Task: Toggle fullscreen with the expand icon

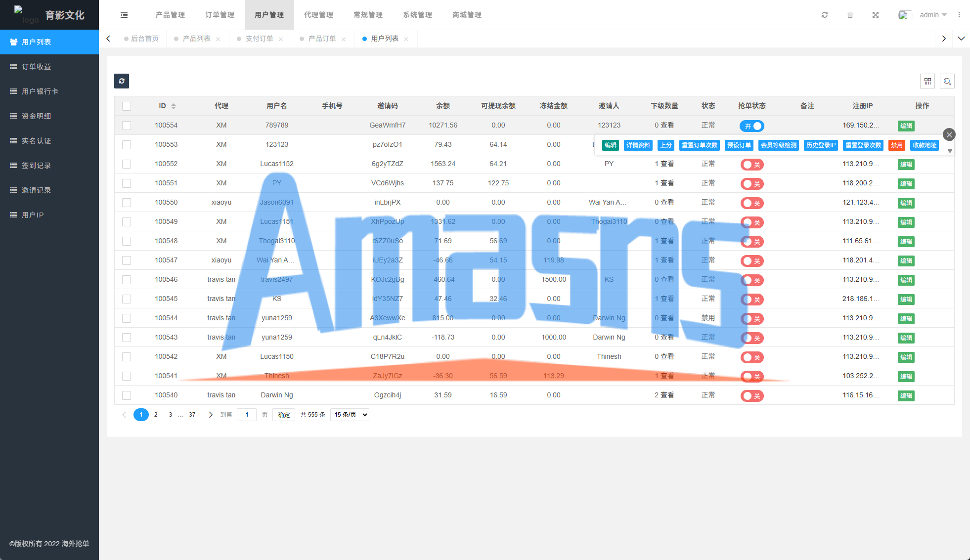Action: point(875,15)
